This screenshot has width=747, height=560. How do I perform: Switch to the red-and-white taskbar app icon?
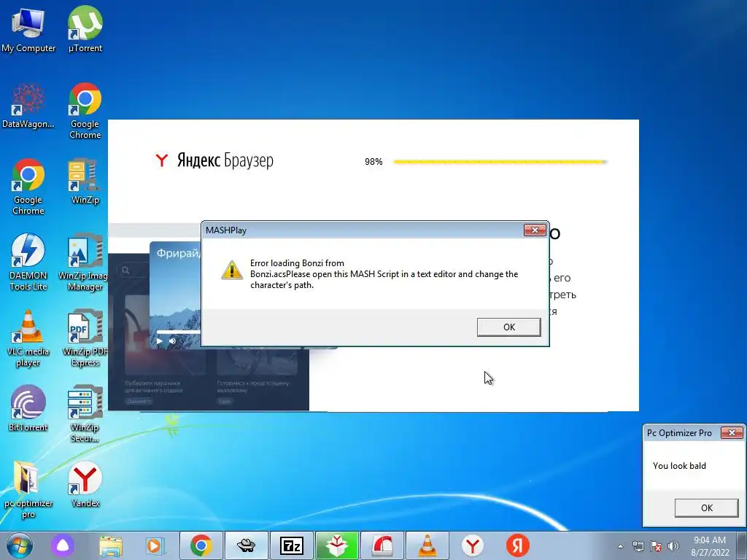[x=382, y=545]
